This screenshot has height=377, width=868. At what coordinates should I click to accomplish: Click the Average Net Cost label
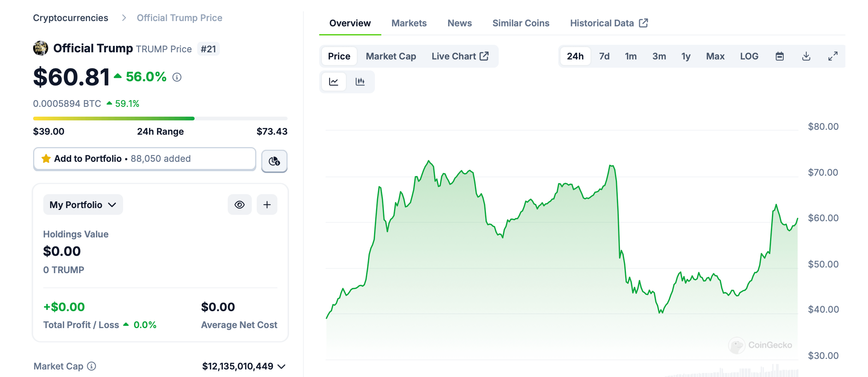239,325
